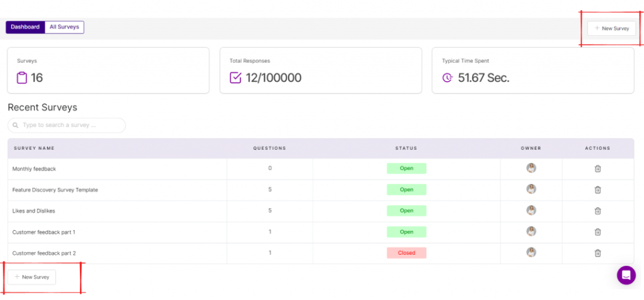Click New Survey button below the table
This screenshot has width=644, height=300.
(31, 277)
